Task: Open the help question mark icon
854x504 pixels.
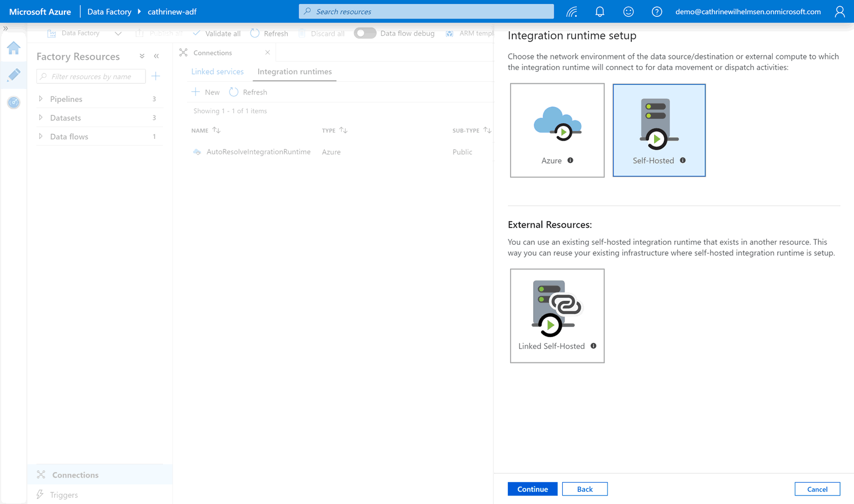Action: (x=657, y=12)
